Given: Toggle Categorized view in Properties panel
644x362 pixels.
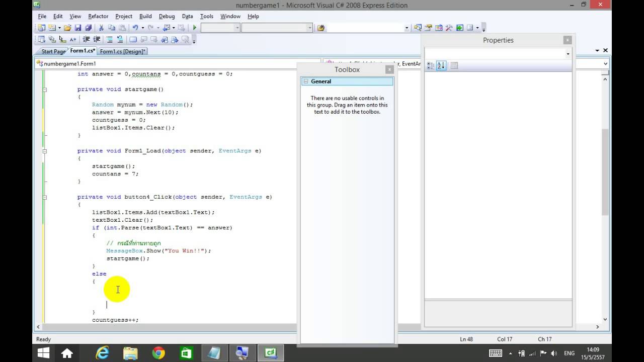Looking at the screenshot, I should tap(431, 65).
